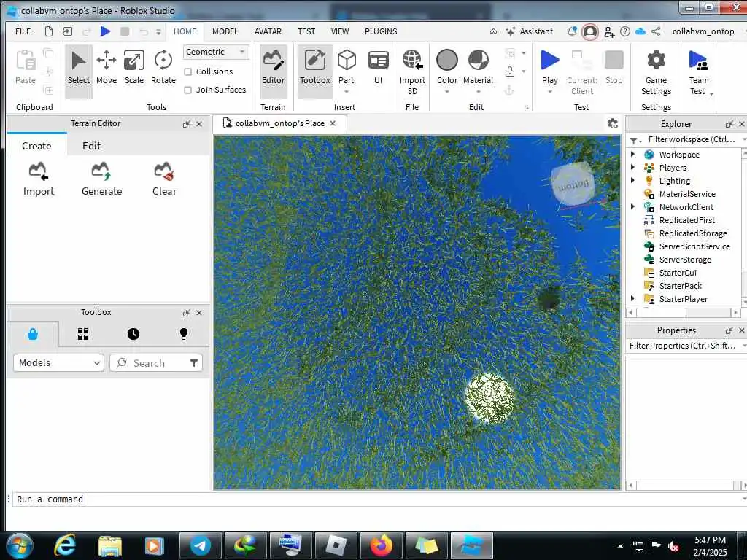This screenshot has width=747, height=560.
Task: Open Toolbox Inventory grid tab
Action: coord(83,334)
